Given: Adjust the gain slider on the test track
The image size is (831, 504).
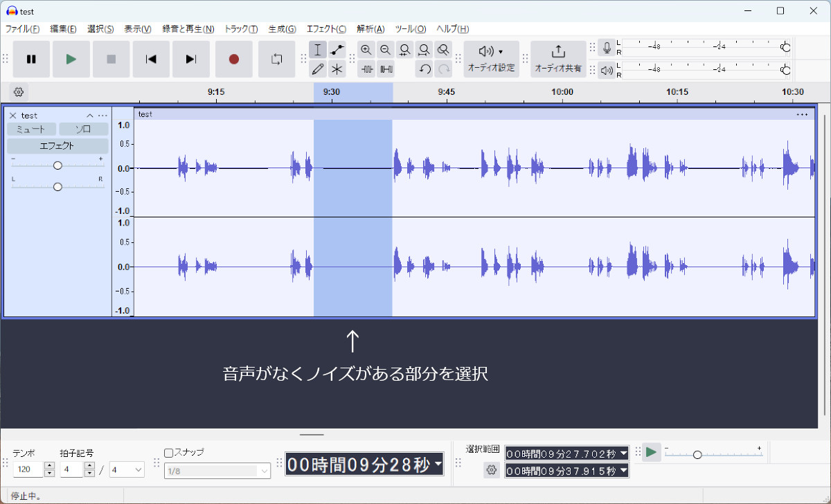Looking at the screenshot, I should coord(57,165).
